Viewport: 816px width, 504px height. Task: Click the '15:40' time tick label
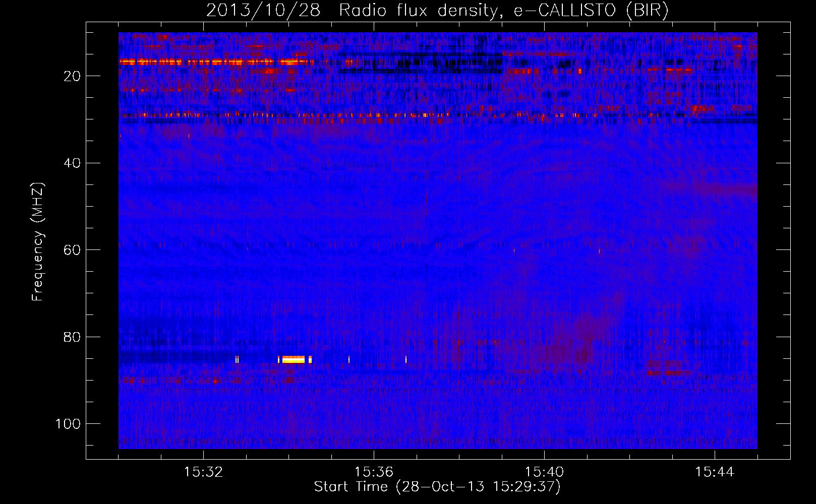pyautogui.click(x=544, y=472)
